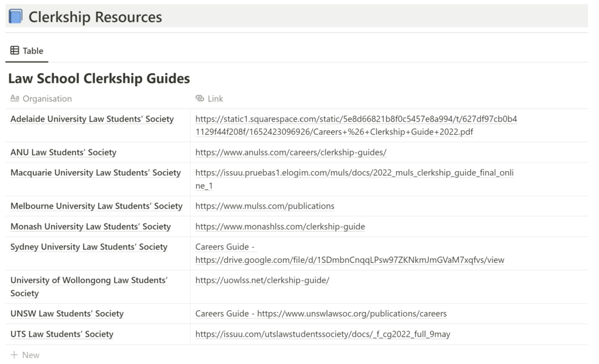Viewport: 599px width, 364px height.
Task: Select Macquarie University Law Students' Society cell
Action: pos(98,179)
